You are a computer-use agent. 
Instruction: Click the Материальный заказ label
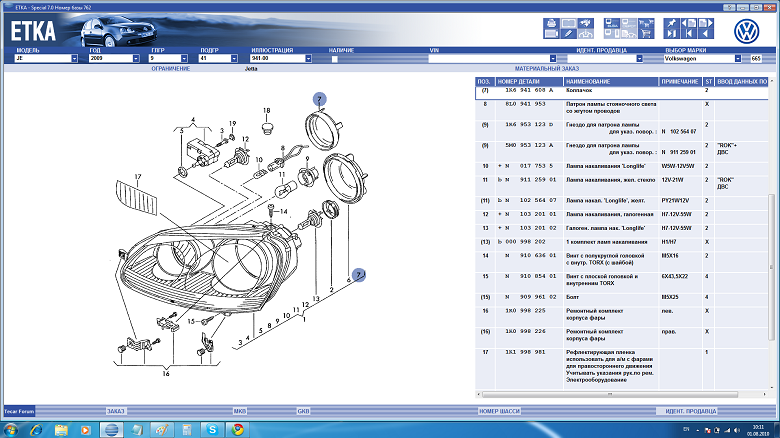click(x=547, y=69)
